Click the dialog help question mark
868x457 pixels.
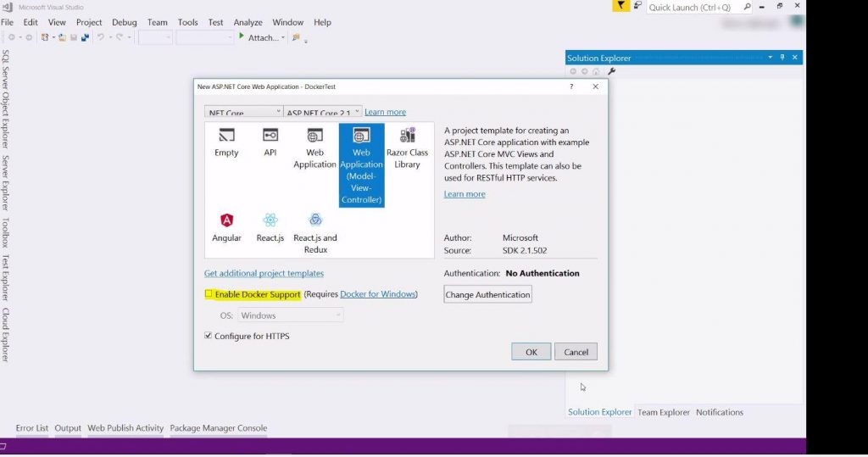[571, 86]
